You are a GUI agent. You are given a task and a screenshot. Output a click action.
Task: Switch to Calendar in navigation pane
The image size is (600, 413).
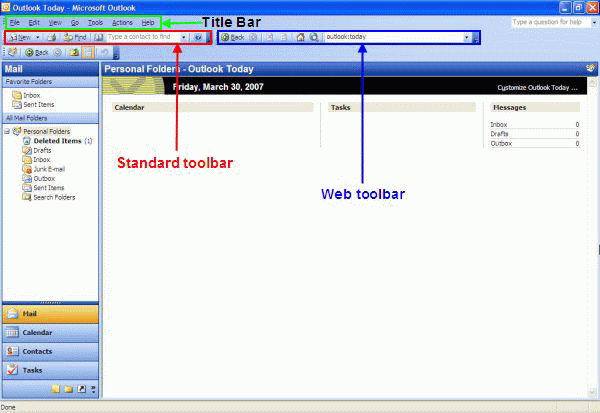[50, 333]
